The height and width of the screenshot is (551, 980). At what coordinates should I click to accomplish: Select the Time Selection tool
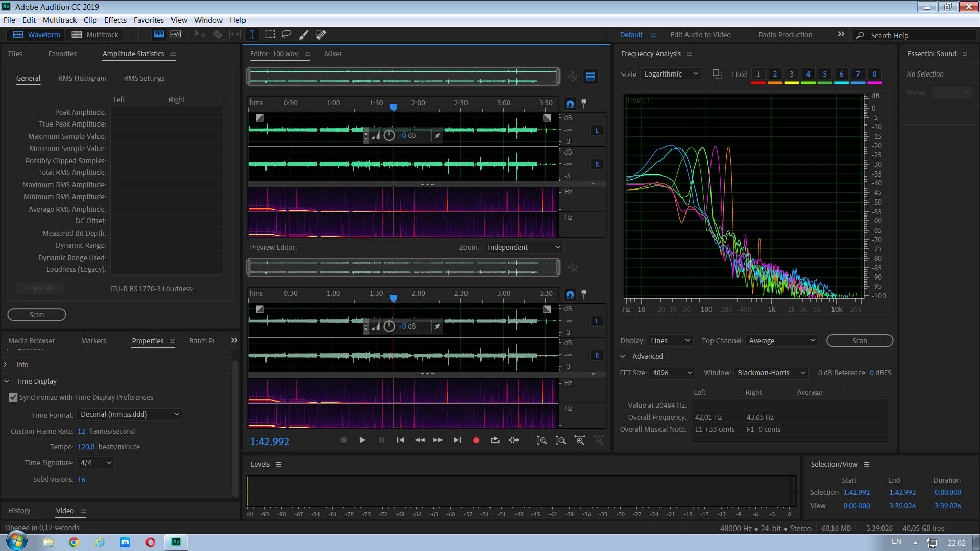[252, 34]
